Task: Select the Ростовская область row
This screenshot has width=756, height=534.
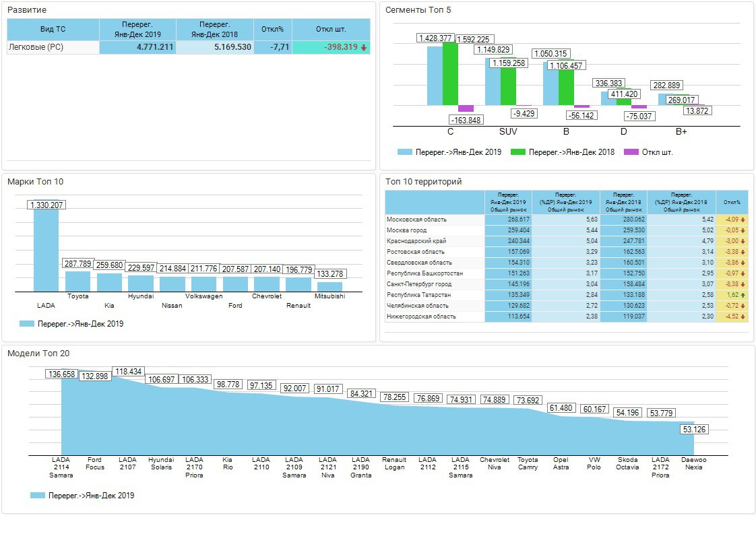Action: click(567, 252)
